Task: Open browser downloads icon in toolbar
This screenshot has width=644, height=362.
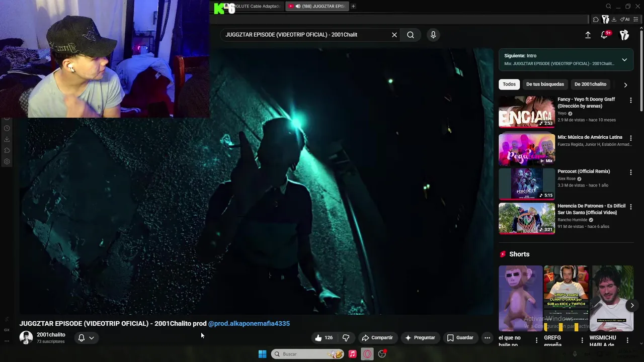Action: point(614,20)
